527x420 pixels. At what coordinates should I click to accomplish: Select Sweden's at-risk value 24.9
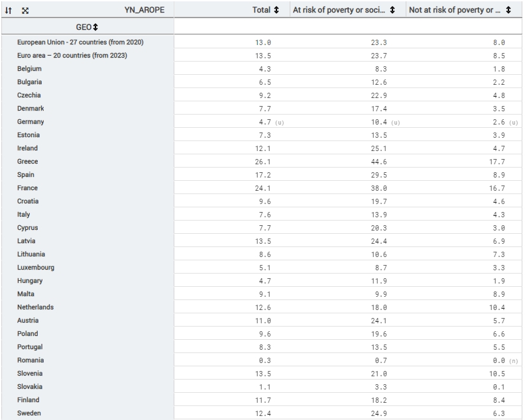tap(379, 413)
